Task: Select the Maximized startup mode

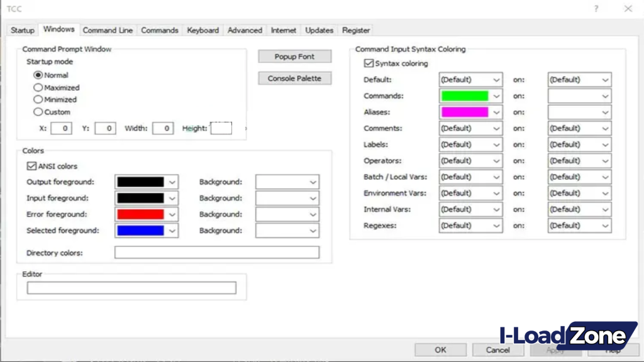Action: coord(38,87)
